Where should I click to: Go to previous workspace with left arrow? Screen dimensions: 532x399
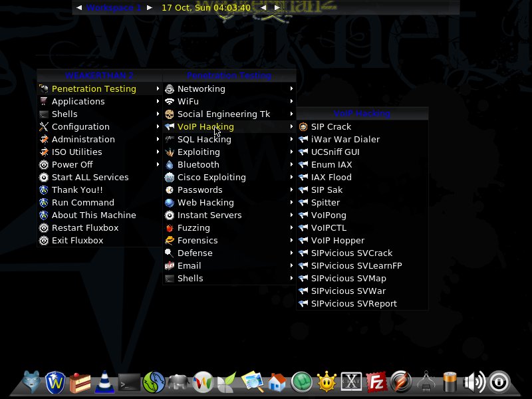point(79,7)
